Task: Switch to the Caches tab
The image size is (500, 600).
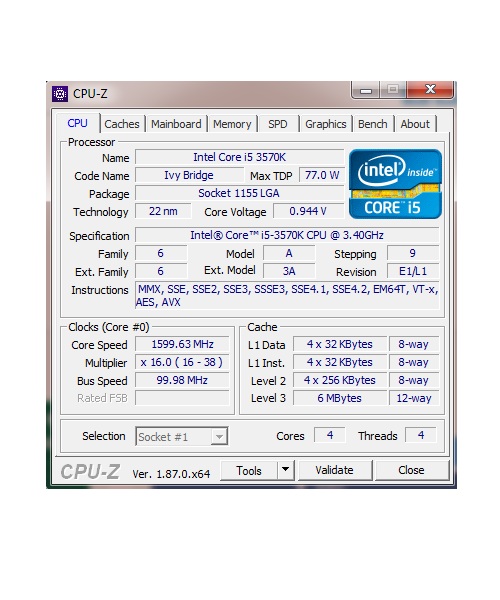Action: coord(122,124)
